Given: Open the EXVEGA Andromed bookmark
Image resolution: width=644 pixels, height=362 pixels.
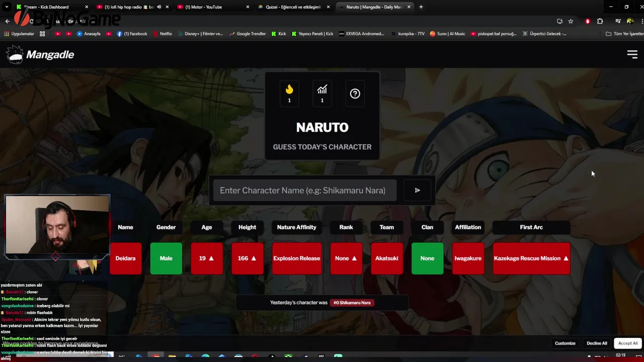Looking at the screenshot, I should [x=361, y=34].
